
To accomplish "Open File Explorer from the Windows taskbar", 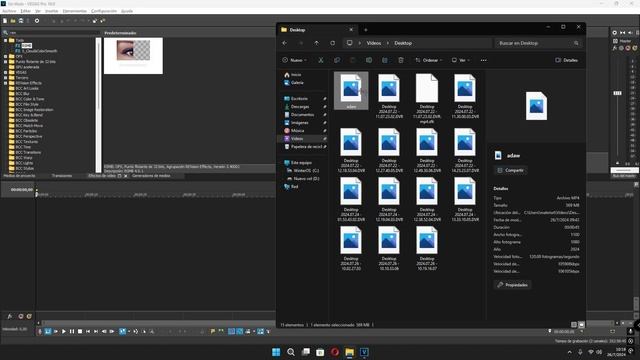I will pyautogui.click(x=349, y=352).
